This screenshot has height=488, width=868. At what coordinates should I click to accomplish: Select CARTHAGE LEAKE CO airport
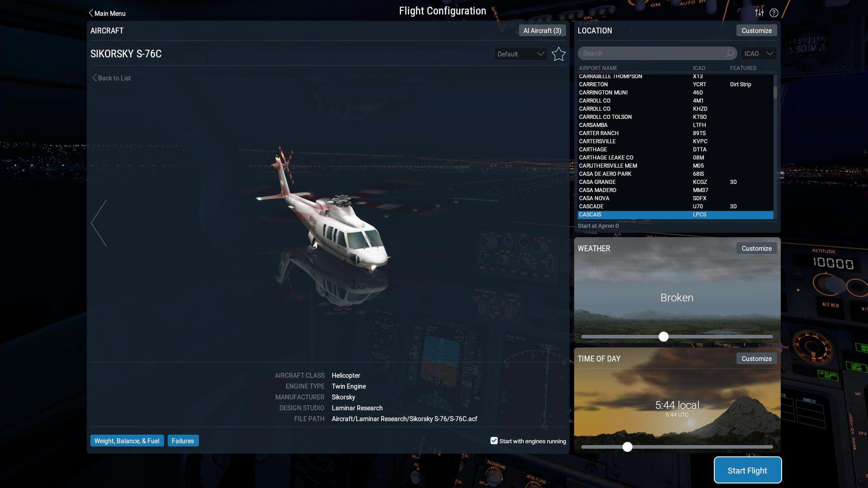click(675, 157)
